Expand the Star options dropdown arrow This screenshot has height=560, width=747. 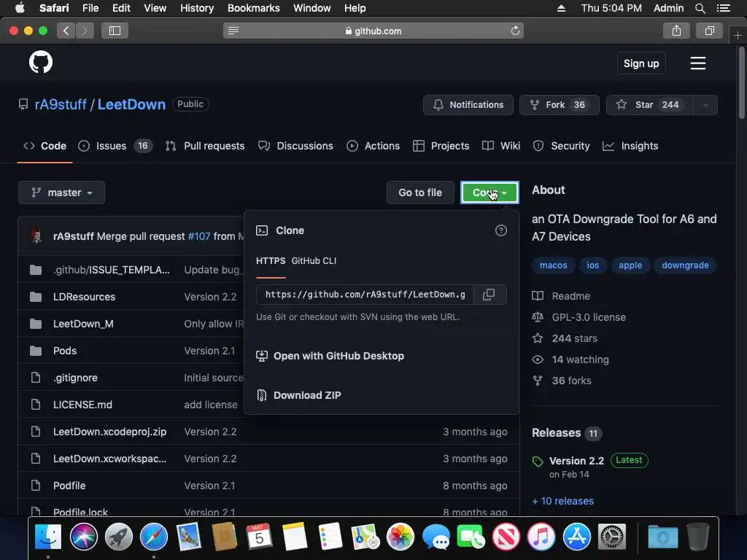pos(705,105)
